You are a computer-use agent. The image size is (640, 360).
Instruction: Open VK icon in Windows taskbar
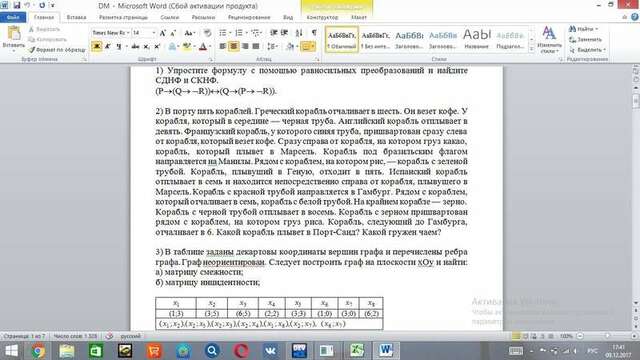[270, 351]
